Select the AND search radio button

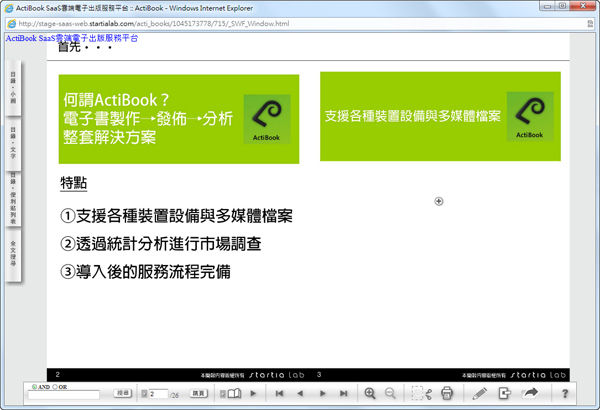click(x=34, y=387)
